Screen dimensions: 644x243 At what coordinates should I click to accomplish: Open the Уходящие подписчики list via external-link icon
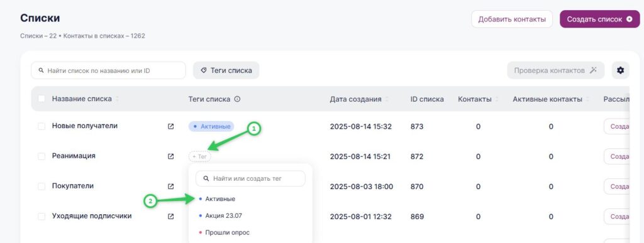tap(171, 217)
